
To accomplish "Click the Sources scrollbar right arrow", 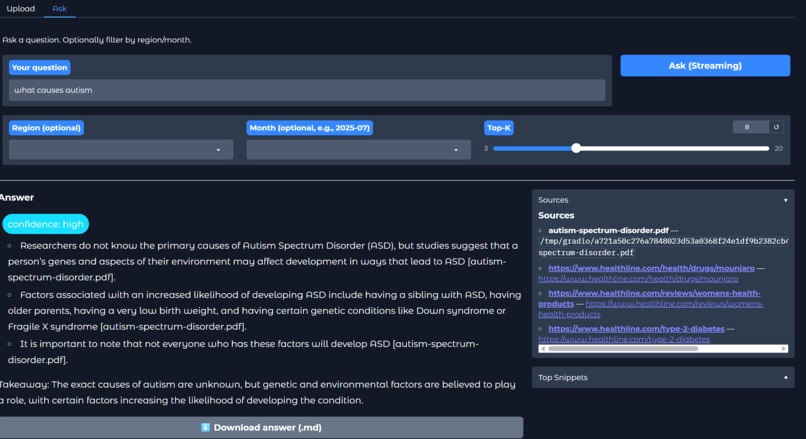I will click(784, 349).
